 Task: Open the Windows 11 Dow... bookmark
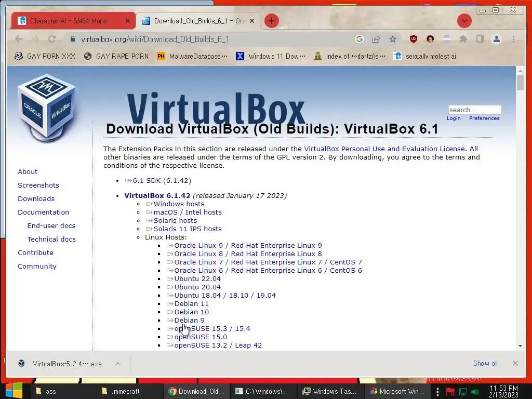[x=271, y=56]
